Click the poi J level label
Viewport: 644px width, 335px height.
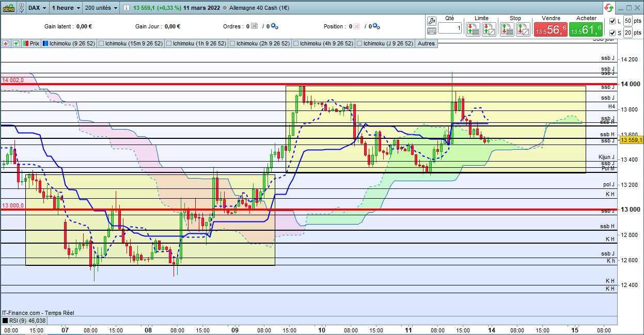[609, 184]
